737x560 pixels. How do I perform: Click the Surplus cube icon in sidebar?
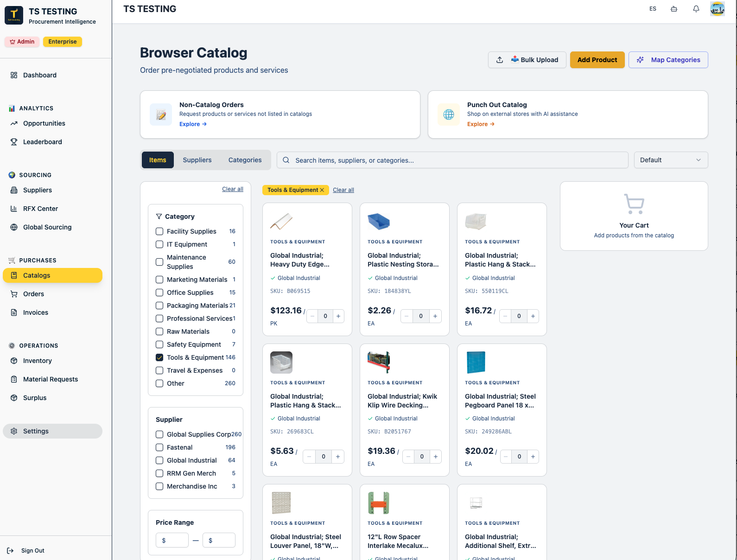point(14,398)
